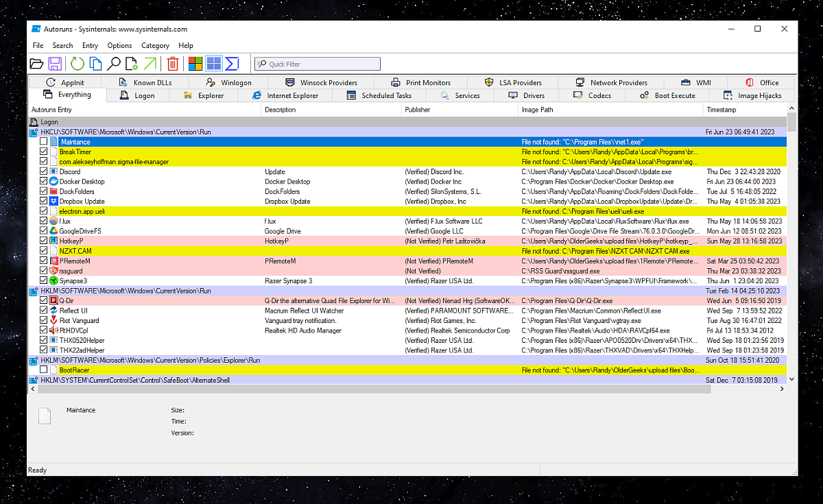This screenshot has width=823, height=504.
Task: Open the Winsock Providers tab
Action: pos(322,82)
